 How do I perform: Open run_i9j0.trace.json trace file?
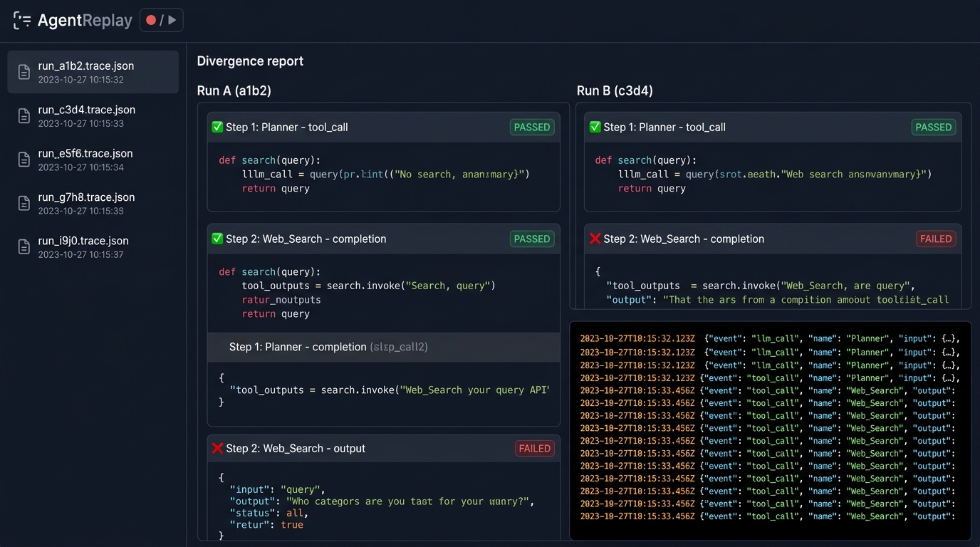click(93, 247)
